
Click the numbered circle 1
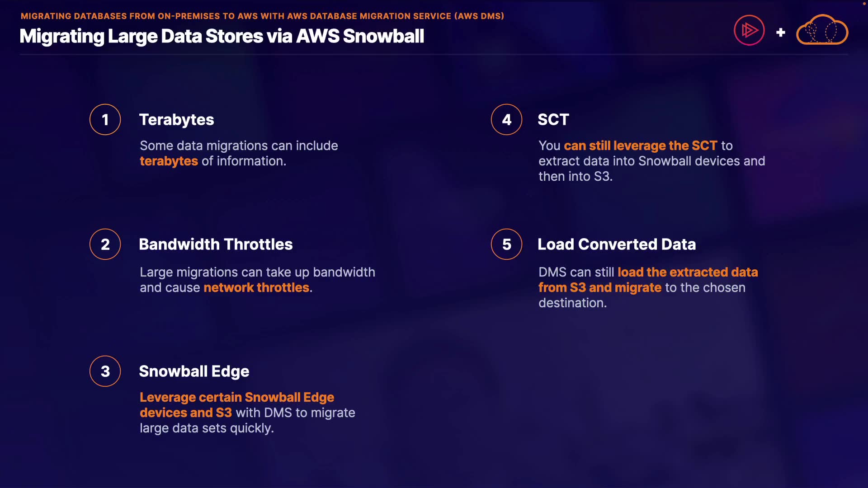pyautogui.click(x=105, y=120)
